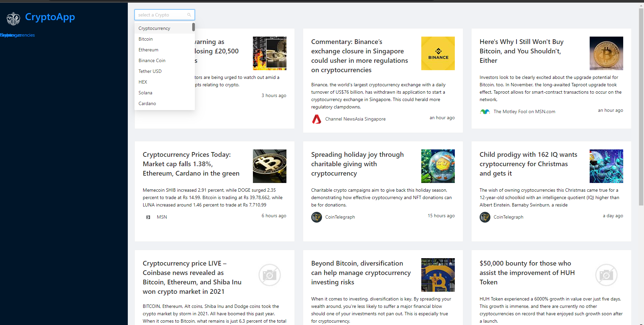Click the search magnifier in the crypto select box
This screenshot has width=644, height=325.
[189, 15]
